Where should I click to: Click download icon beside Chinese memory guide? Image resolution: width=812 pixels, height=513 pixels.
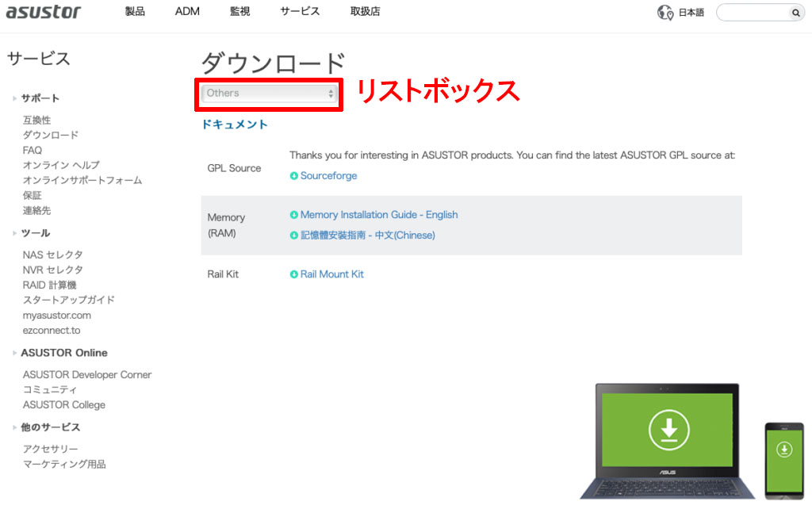(294, 235)
